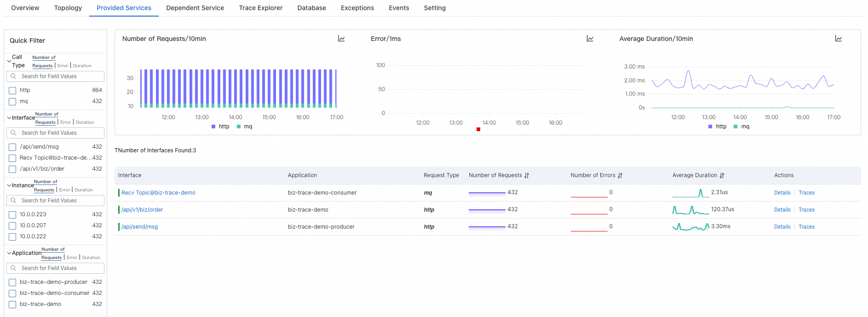Viewport: 868px width, 317px height.
Task: Click search icon in Call Type filter
Action: (13, 76)
